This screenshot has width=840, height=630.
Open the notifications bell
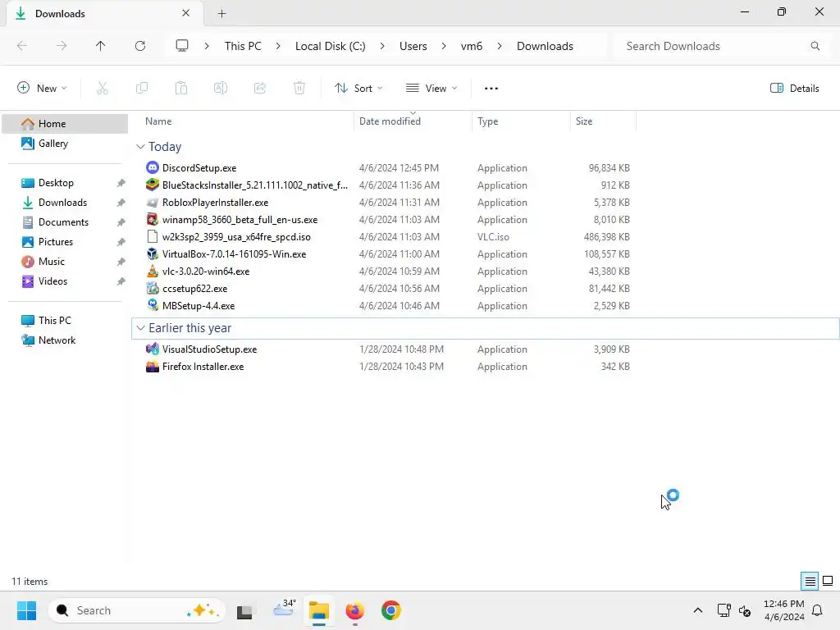817,610
